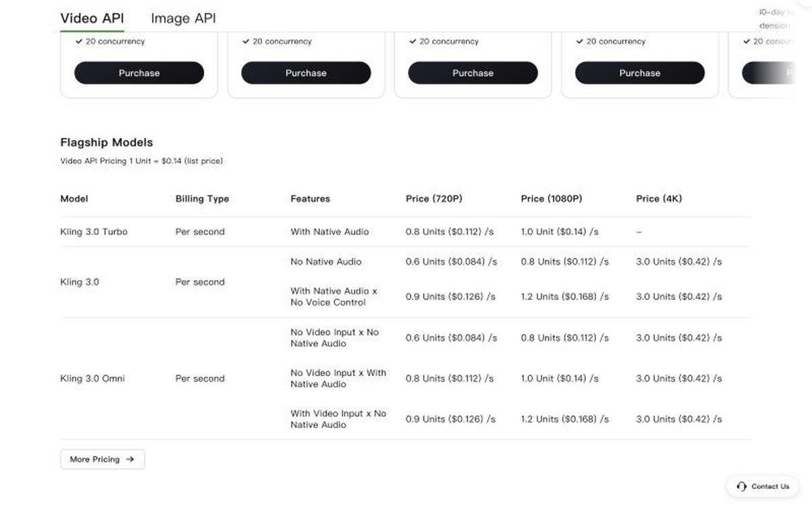Click Omni No Video Input No Audio 720P price
Image resolution: width=812 pixels, height=508 pixels.
coord(451,338)
